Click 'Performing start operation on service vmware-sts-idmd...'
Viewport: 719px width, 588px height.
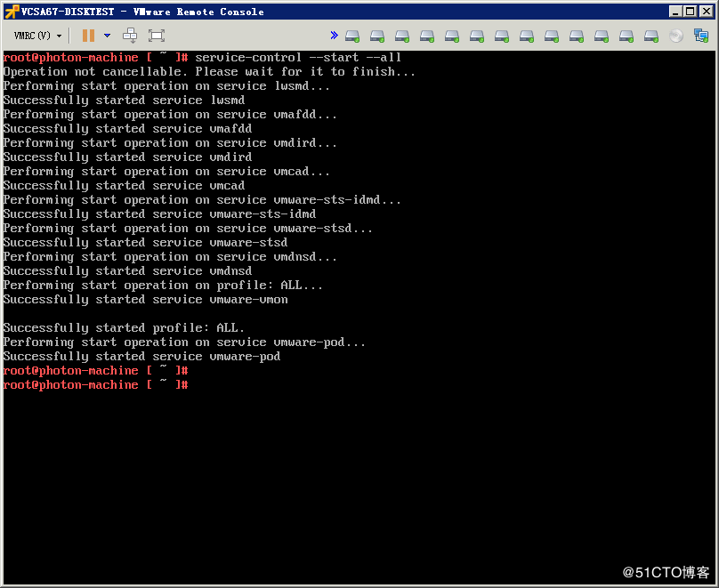coord(202,199)
